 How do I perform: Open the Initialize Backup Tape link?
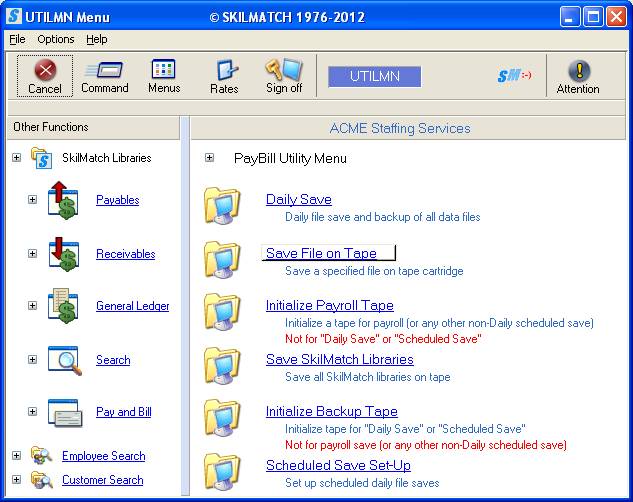tap(331, 412)
